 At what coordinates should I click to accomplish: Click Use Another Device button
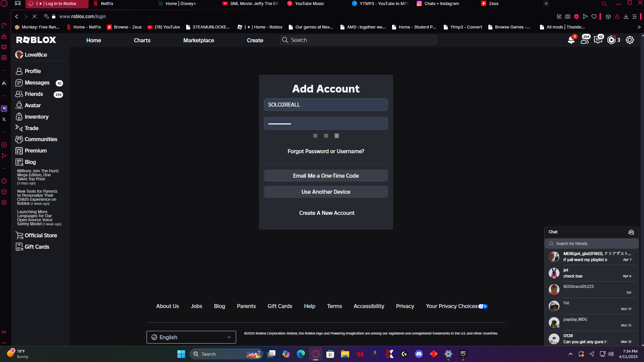point(326,192)
